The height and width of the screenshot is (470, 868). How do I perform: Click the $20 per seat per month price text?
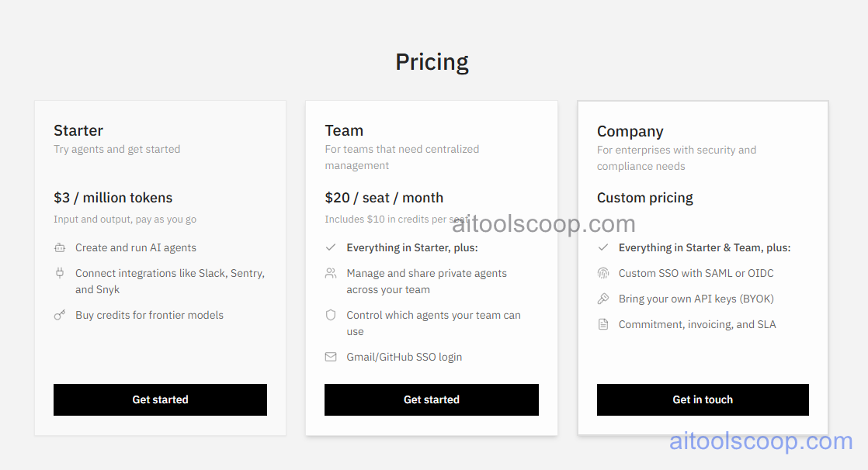point(384,198)
